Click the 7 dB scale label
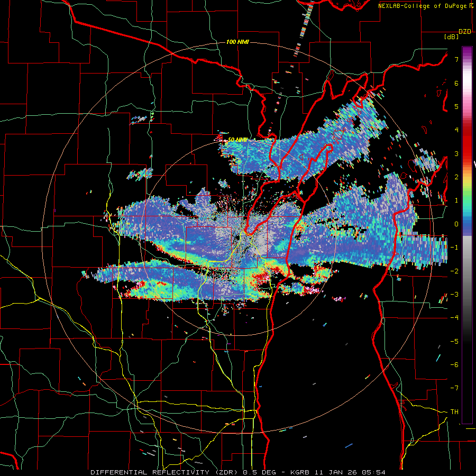Screen dimensions: 476x476 click(456, 59)
